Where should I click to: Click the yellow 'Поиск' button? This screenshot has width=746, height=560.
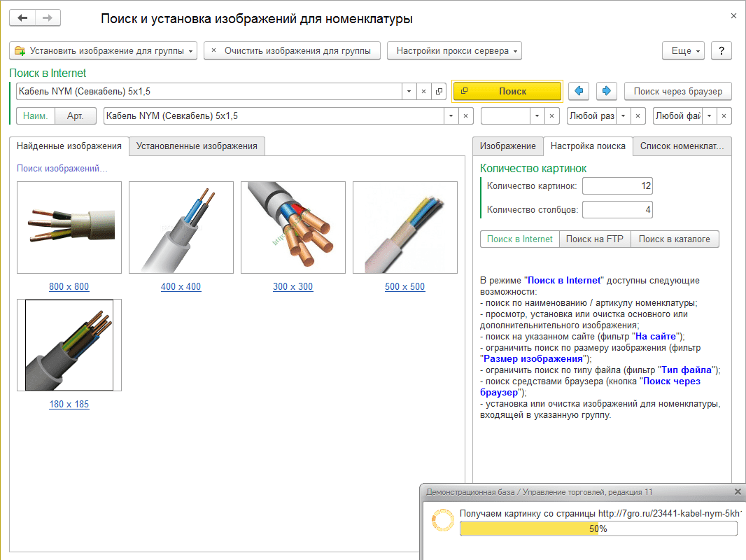click(x=507, y=91)
